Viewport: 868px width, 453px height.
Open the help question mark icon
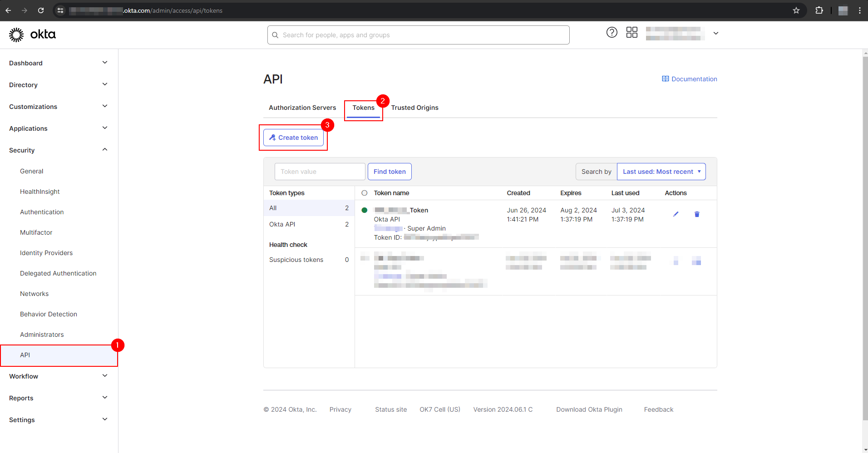pos(612,32)
